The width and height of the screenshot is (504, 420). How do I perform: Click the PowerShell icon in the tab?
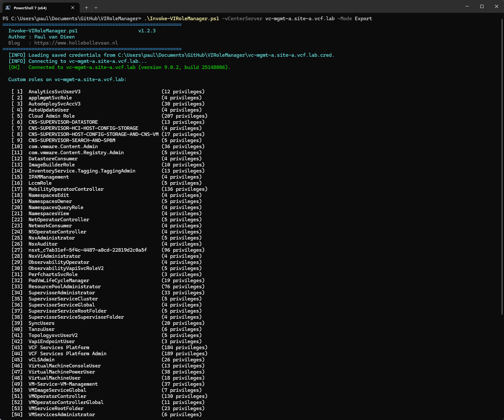click(x=8, y=8)
